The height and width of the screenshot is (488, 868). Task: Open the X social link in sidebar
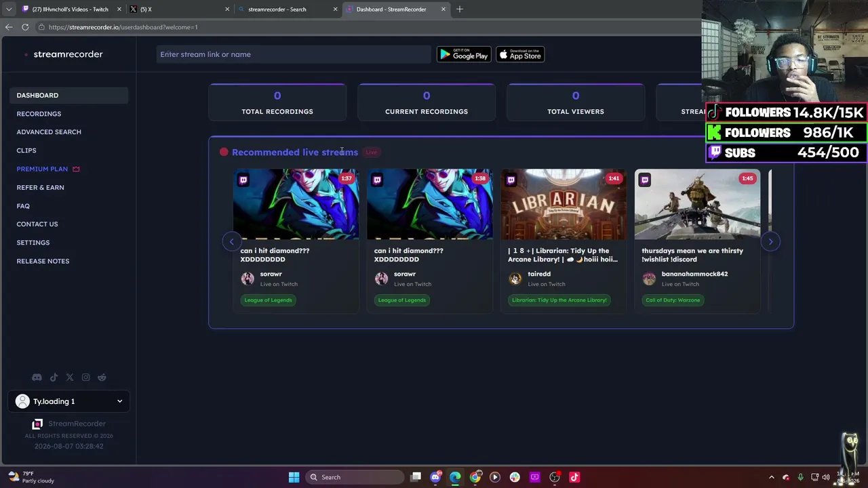(70, 378)
